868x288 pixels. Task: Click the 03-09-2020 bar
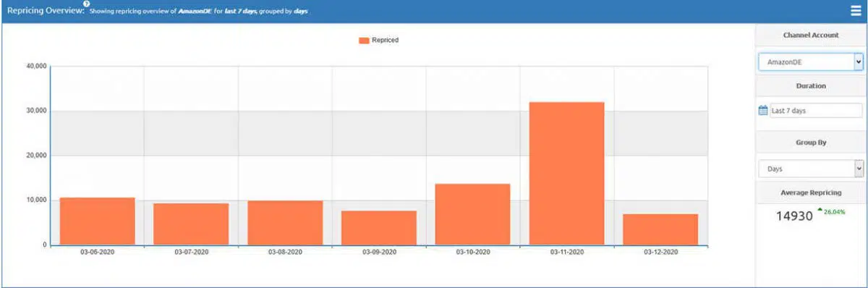tap(379, 227)
